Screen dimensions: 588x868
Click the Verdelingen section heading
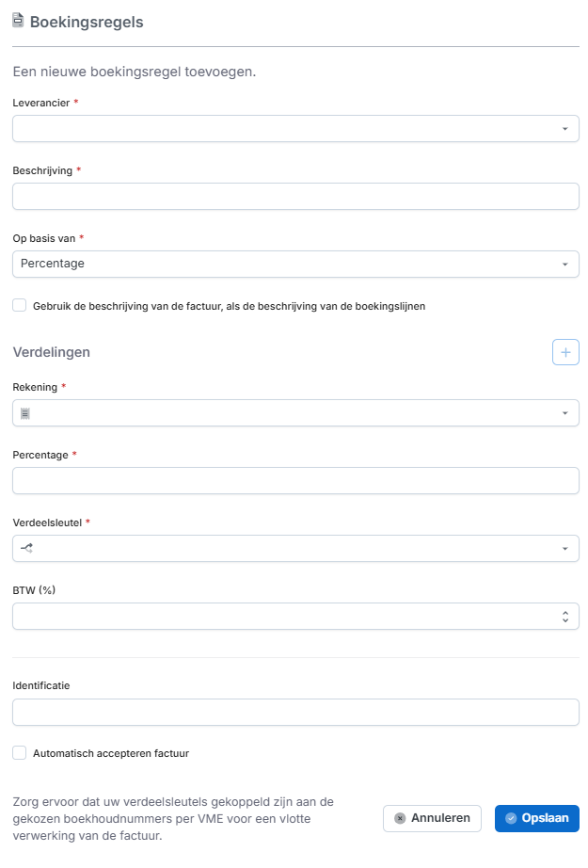coord(52,352)
